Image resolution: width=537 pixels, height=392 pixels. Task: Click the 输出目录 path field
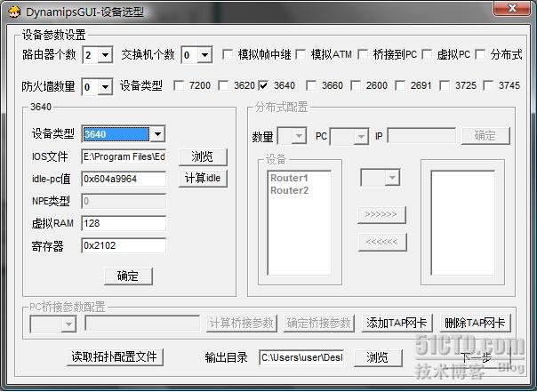301,357
